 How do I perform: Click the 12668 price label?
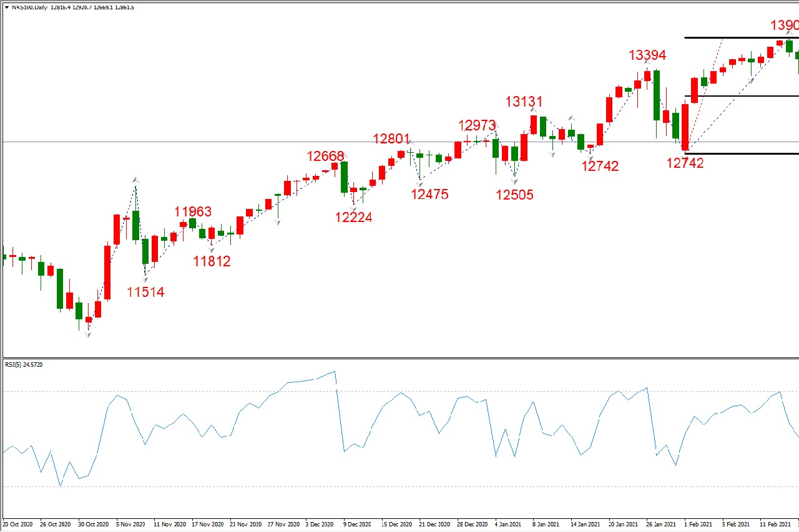[x=325, y=156]
